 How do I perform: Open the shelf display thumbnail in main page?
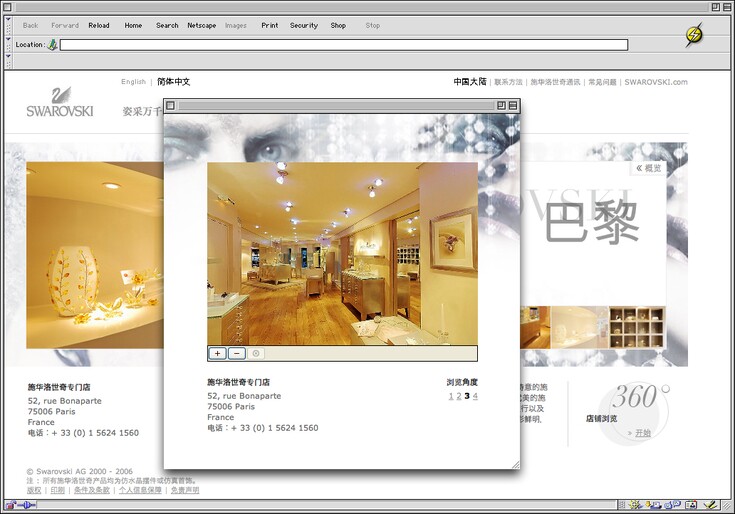637,327
